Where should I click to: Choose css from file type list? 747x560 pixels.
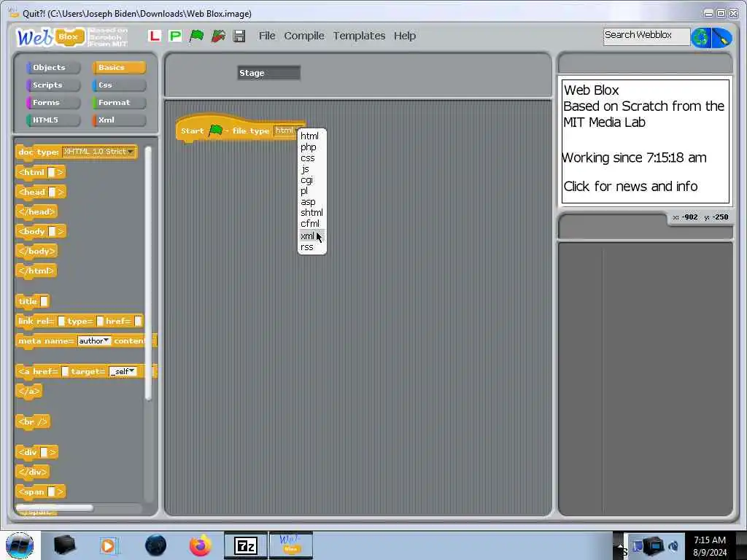point(308,158)
